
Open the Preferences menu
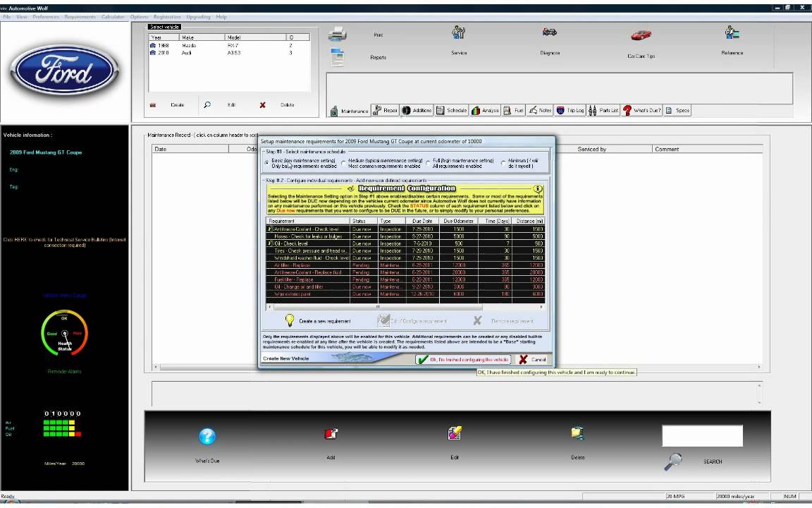pos(46,17)
